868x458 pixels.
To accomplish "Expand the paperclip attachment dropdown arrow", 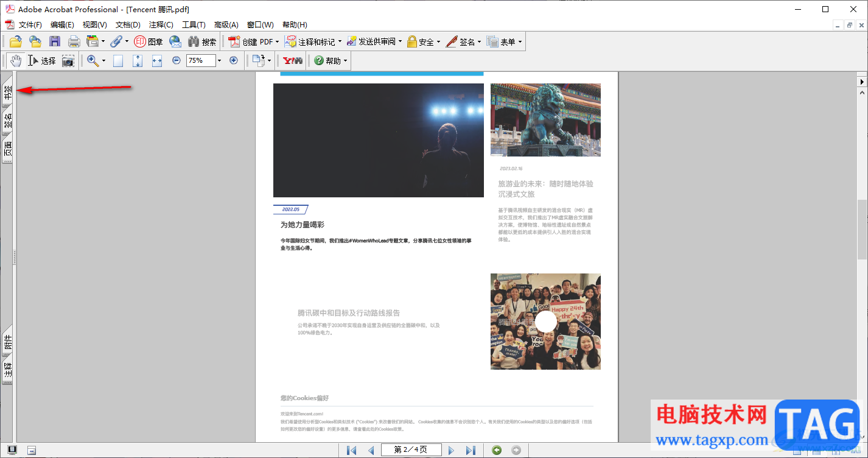I will coord(127,42).
